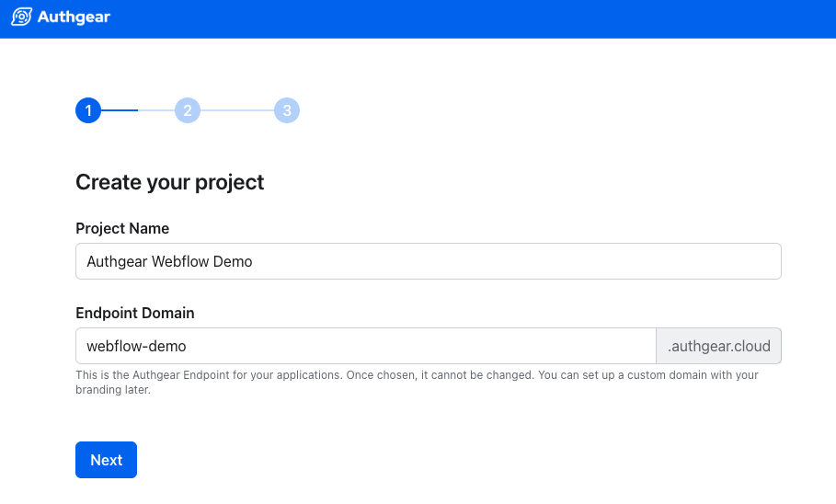Screen dimensions: 836x504
Task: Select step 1 in the progress stepper
Action: click(88, 110)
